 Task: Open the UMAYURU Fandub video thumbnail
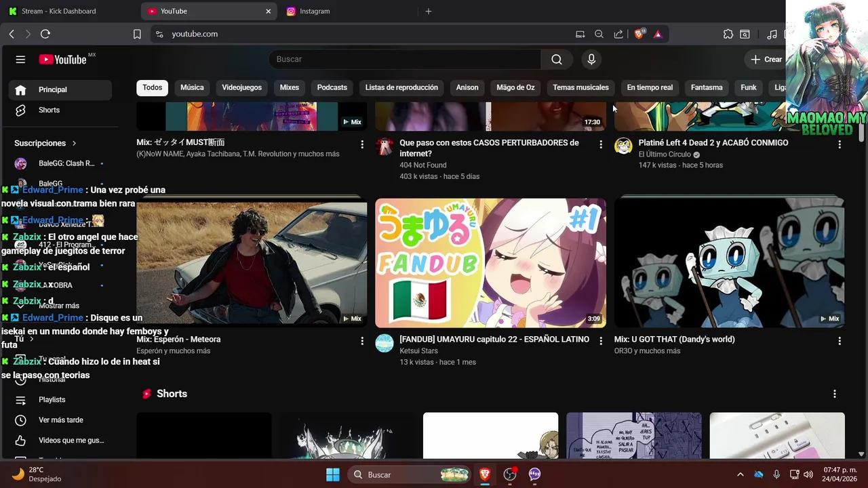coord(490,263)
